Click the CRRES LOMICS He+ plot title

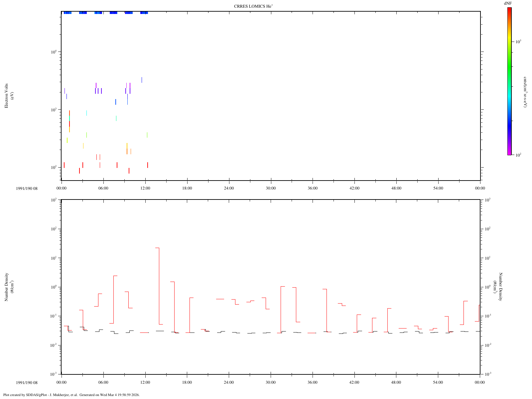pyautogui.click(x=253, y=6)
